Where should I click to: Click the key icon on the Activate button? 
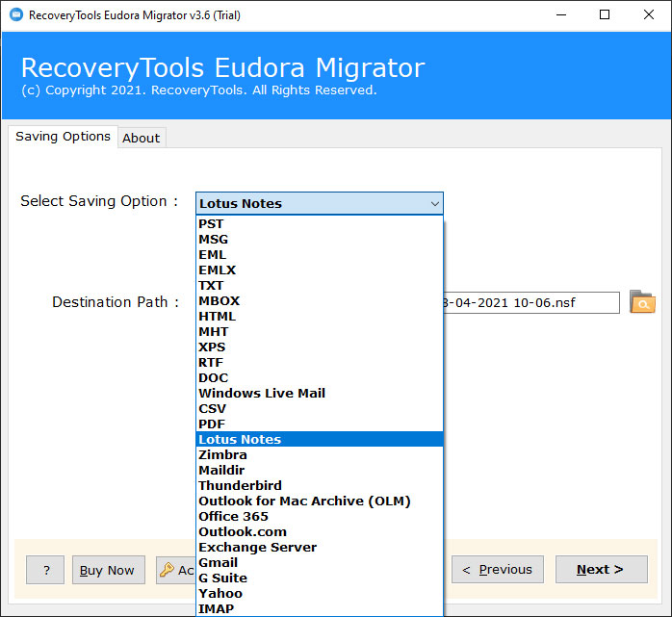pos(167,570)
